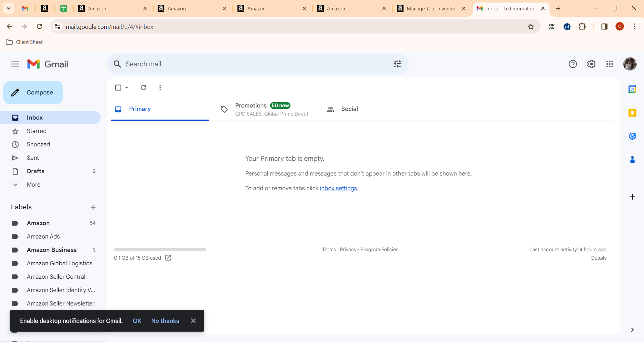Open Google account profile picture

[x=630, y=64]
